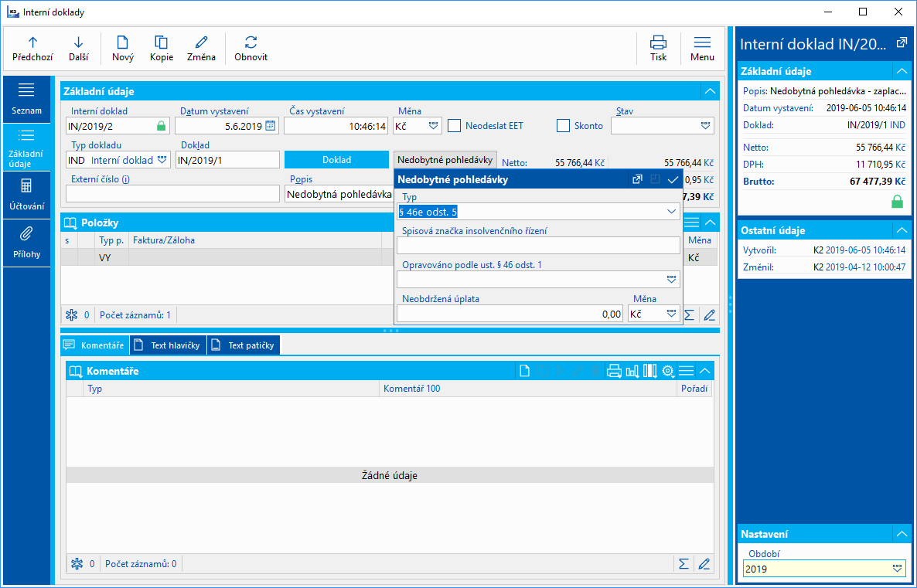
Task: Open the Účtování sidebar section
Action: click(x=26, y=195)
